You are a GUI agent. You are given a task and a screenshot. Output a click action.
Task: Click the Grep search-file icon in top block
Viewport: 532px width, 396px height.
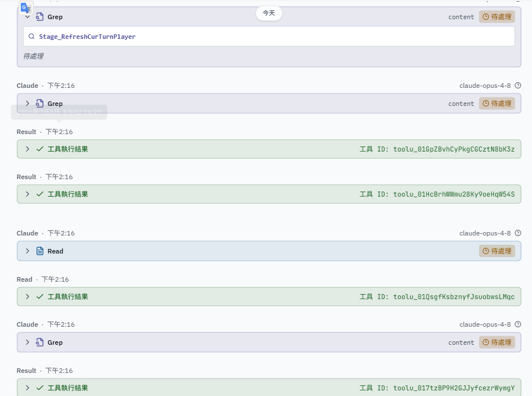40,17
